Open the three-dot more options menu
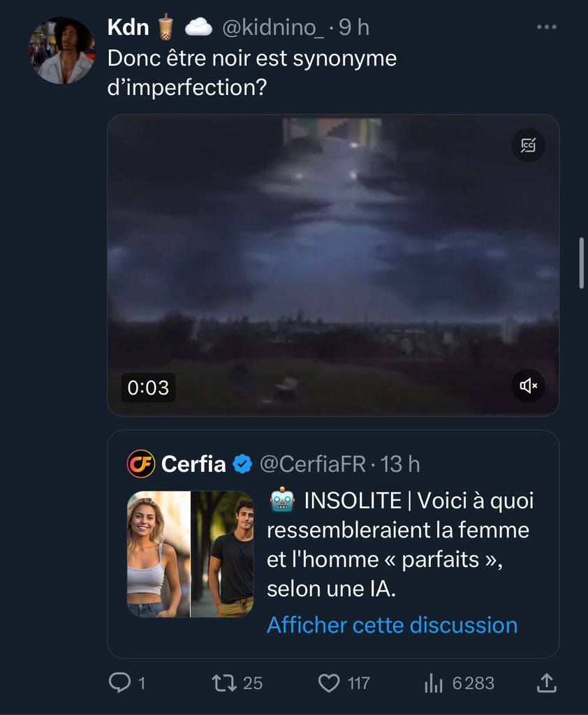 tap(547, 27)
